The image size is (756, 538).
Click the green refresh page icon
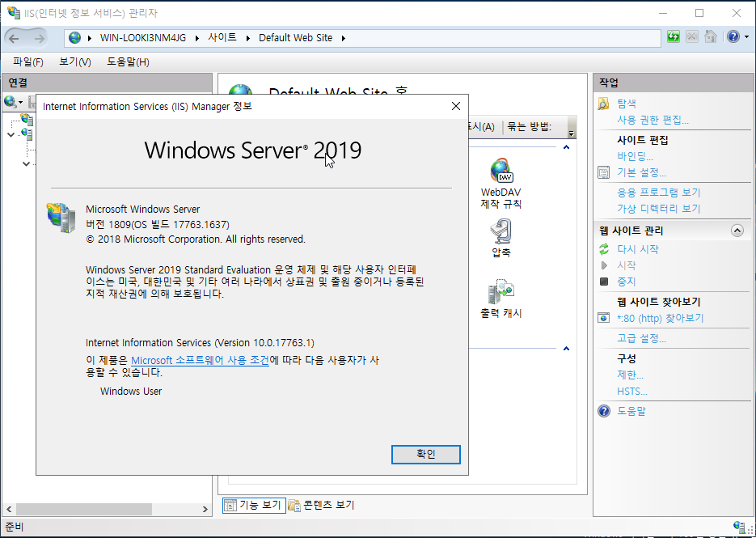point(674,36)
